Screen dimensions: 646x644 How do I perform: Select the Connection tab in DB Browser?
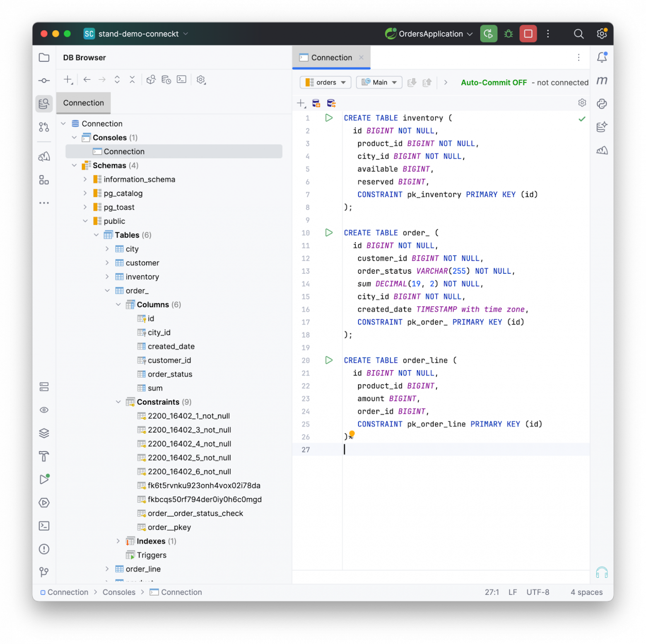pyautogui.click(x=84, y=103)
